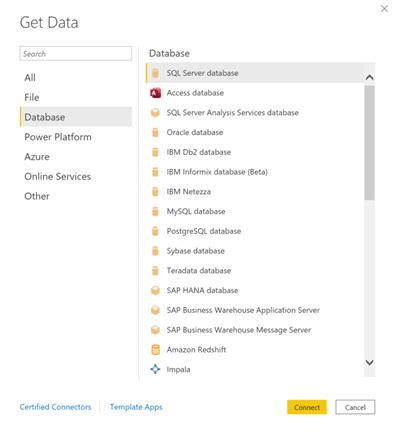Open the Other category
The width and height of the screenshot is (395, 434).
pyautogui.click(x=76, y=196)
